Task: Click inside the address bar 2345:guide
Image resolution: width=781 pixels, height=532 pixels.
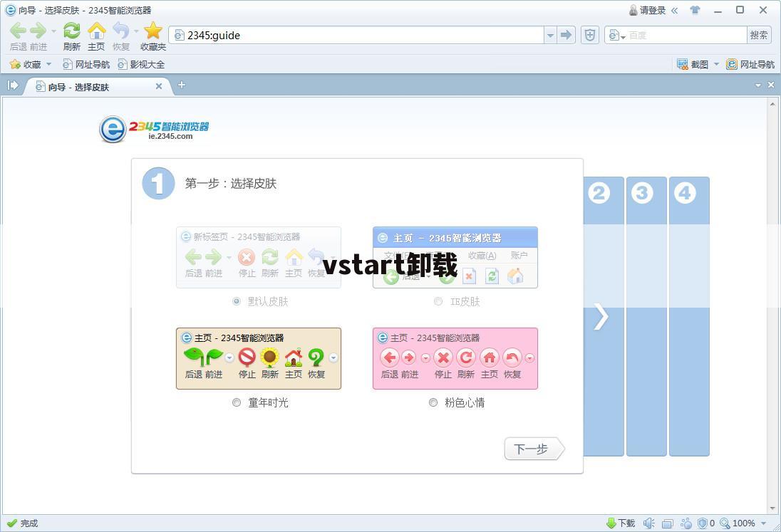Action: pos(358,35)
